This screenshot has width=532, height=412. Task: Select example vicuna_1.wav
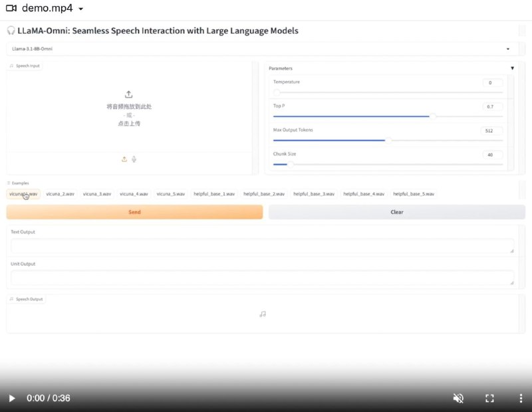pyautogui.click(x=23, y=194)
